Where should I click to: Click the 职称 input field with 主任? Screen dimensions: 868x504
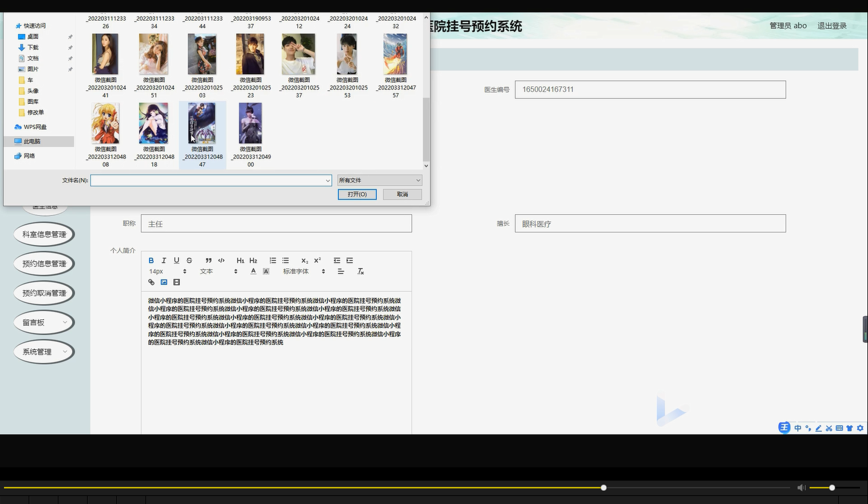tap(277, 223)
